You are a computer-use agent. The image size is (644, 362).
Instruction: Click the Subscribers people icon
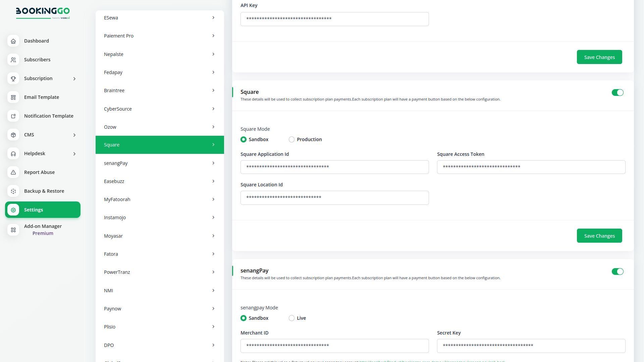(x=13, y=60)
